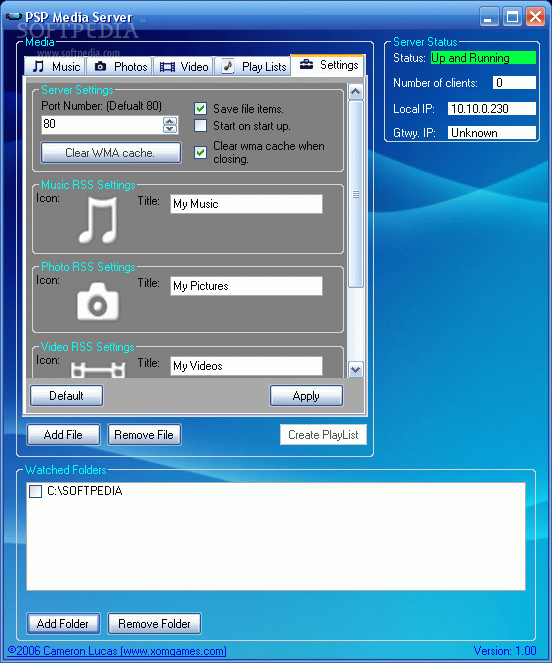Click the Gtwy. IP value Unknown
The height and width of the screenshot is (663, 552).
(x=492, y=133)
